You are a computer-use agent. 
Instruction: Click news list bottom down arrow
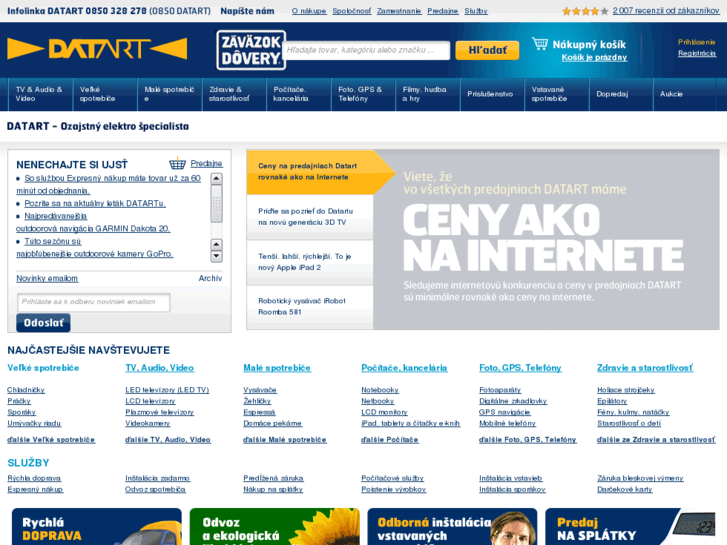[216, 256]
